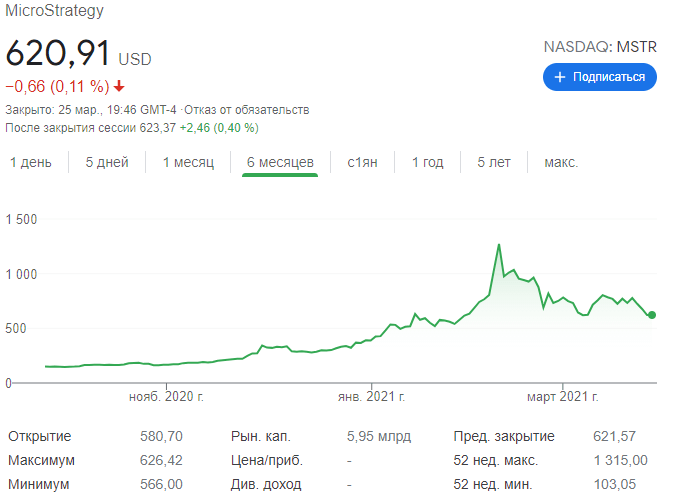Click the +2,46 (0,40 %) green text
The width and height of the screenshot is (673, 502).
click(219, 128)
